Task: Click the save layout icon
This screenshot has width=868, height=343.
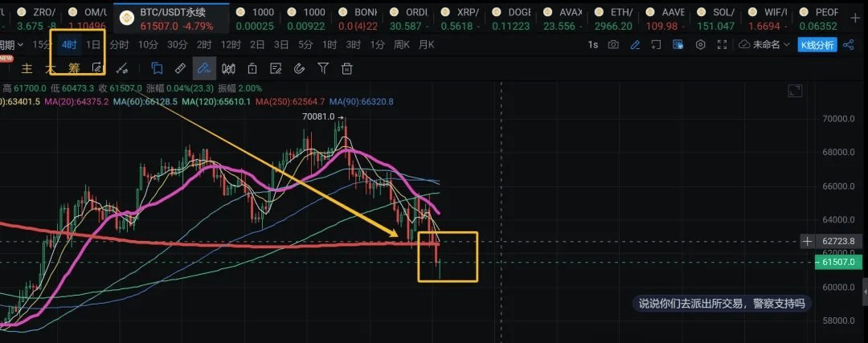Action: (678, 45)
